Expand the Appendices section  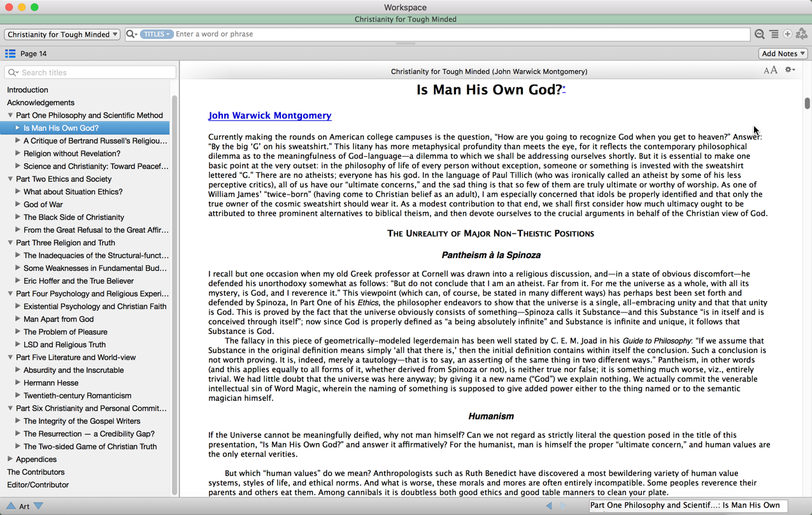point(10,460)
